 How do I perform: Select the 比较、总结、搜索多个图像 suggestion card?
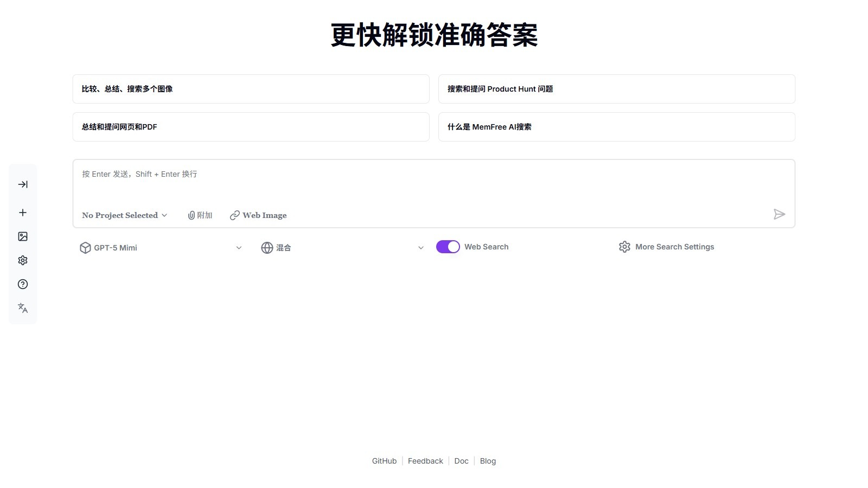point(251,88)
